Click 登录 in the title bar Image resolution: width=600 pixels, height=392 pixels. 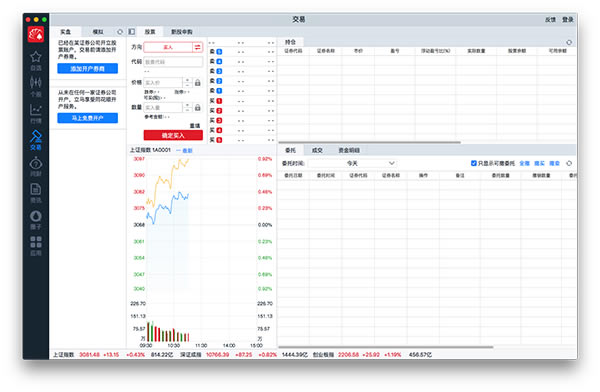click(x=567, y=20)
